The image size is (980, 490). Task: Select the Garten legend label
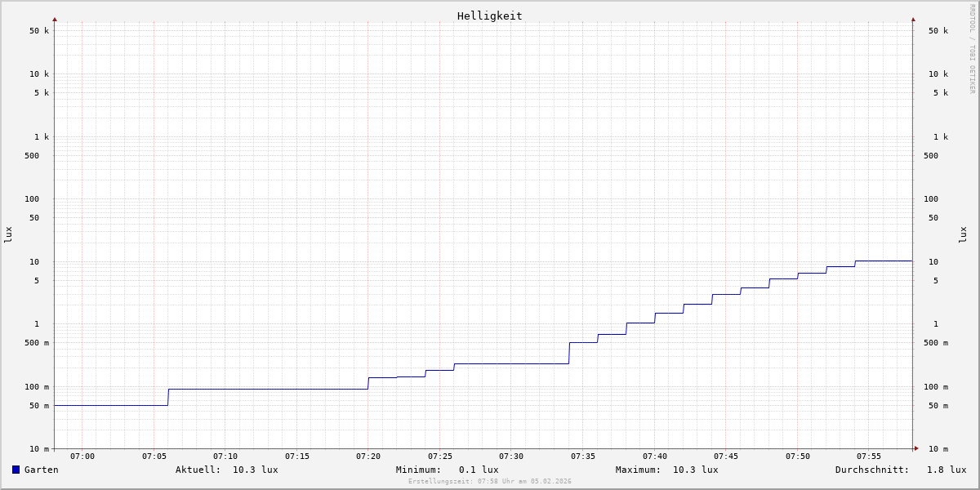coord(41,470)
